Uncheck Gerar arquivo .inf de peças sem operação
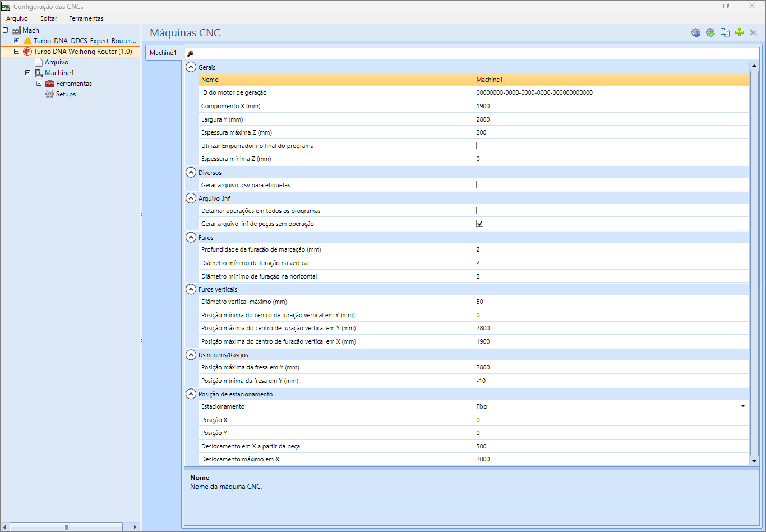 tap(479, 224)
